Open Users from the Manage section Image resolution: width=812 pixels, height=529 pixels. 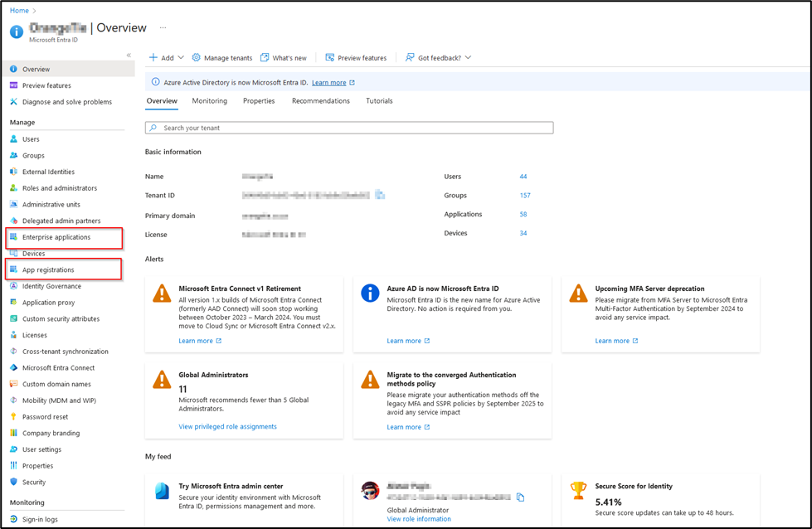(x=33, y=138)
